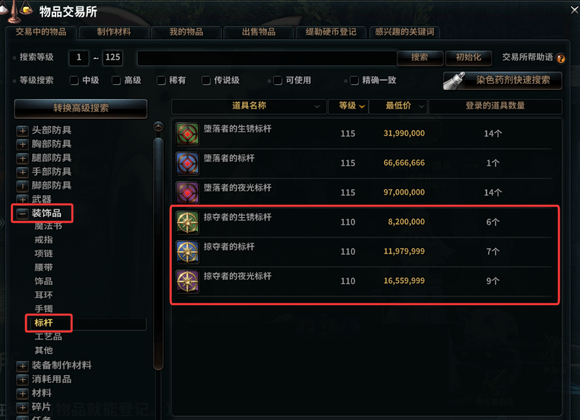The image size is (580, 420).
Task: Check the 可使用 checkbox
Action: [277, 80]
